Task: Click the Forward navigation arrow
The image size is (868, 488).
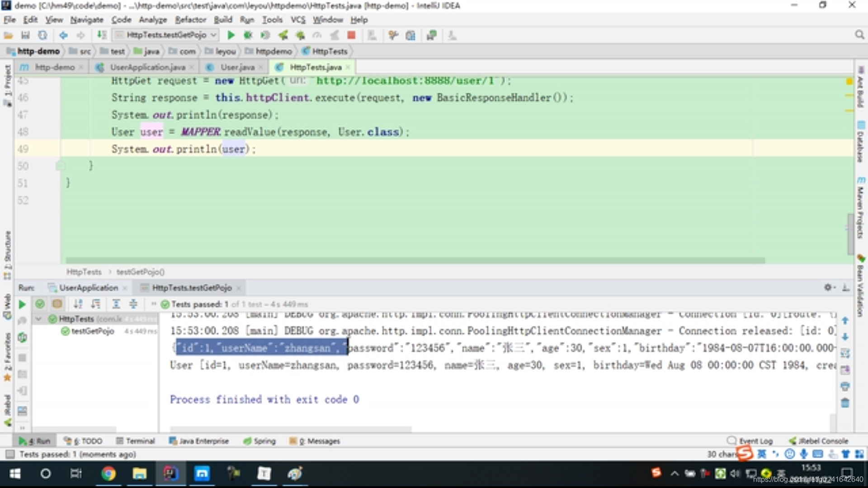Action: [80, 35]
